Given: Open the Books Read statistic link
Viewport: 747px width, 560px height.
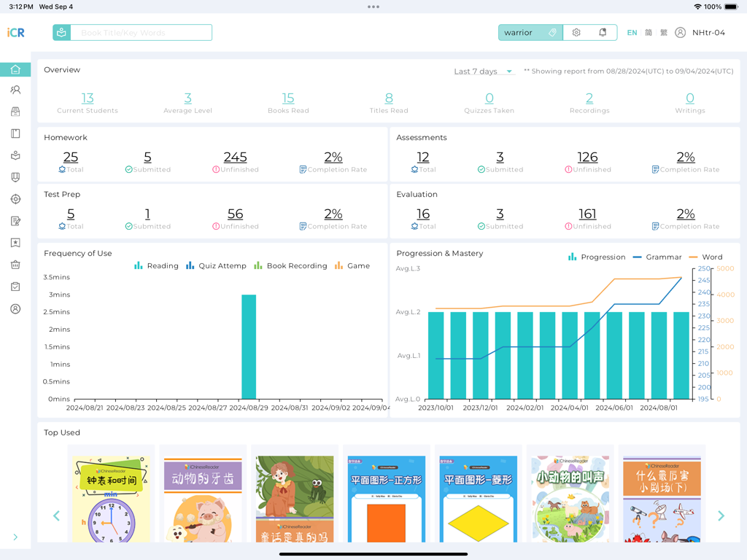Looking at the screenshot, I should tap(288, 98).
